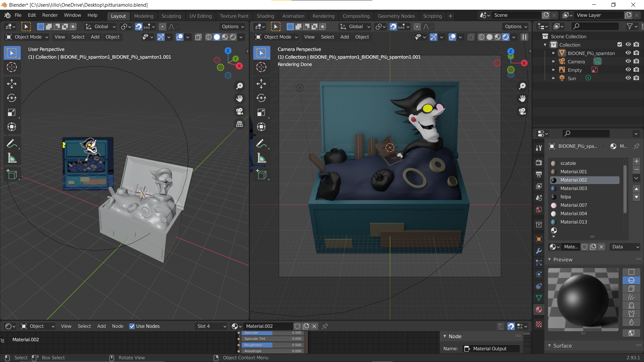Viewport: 644px width, 362px height.
Task: Add a new material slot
Action: click(x=636, y=161)
